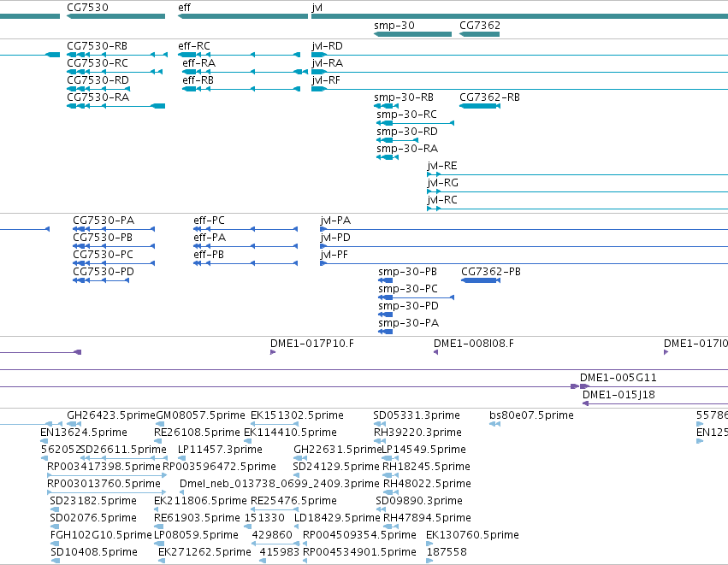Select the smp-30 gene bar
728x565 pixels.
click(x=412, y=34)
